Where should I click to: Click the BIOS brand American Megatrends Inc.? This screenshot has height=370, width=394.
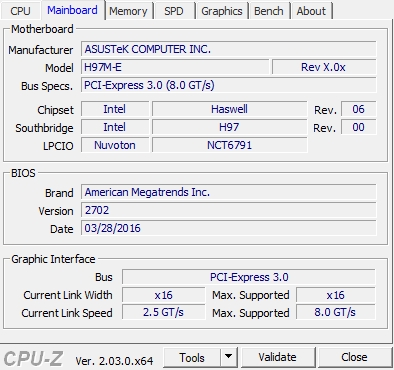(229, 192)
